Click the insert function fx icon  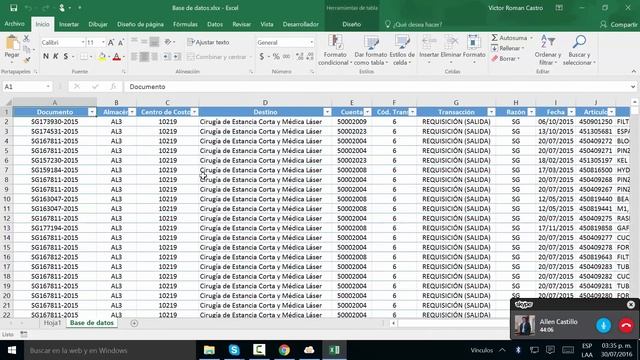113,87
